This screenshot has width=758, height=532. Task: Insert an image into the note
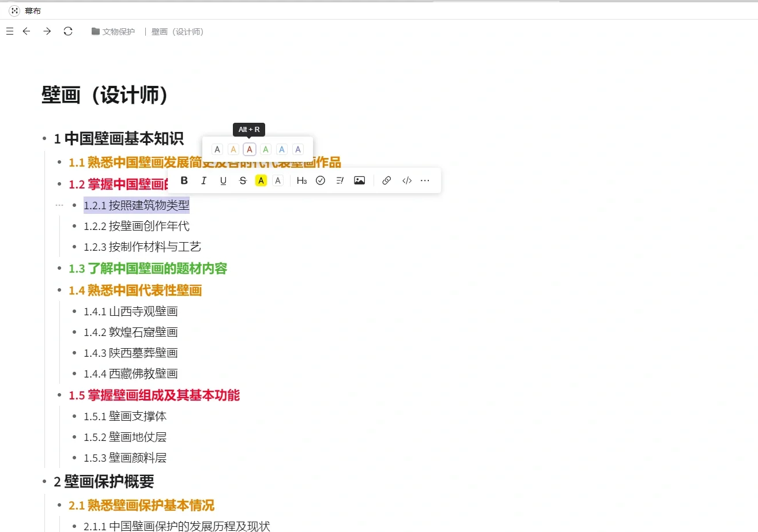359,180
